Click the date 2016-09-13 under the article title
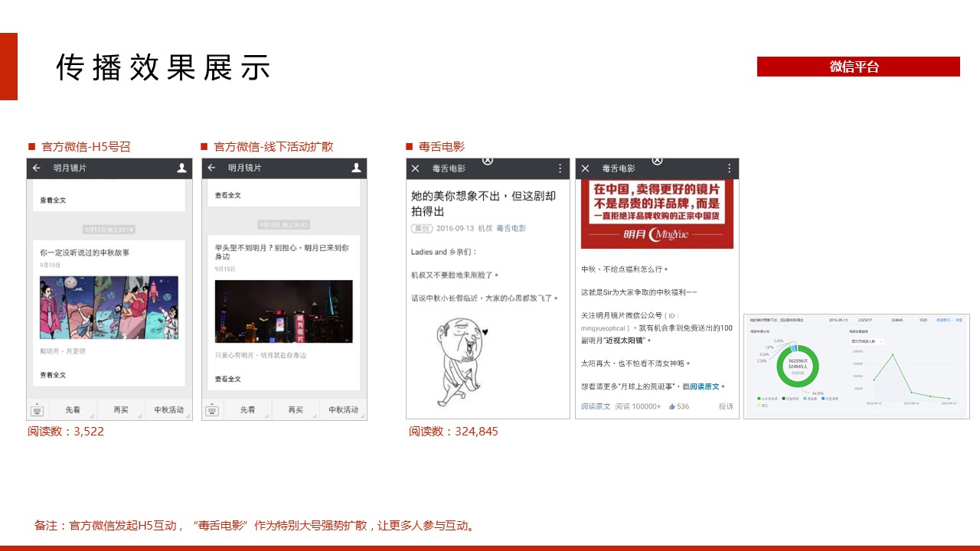 tap(453, 228)
